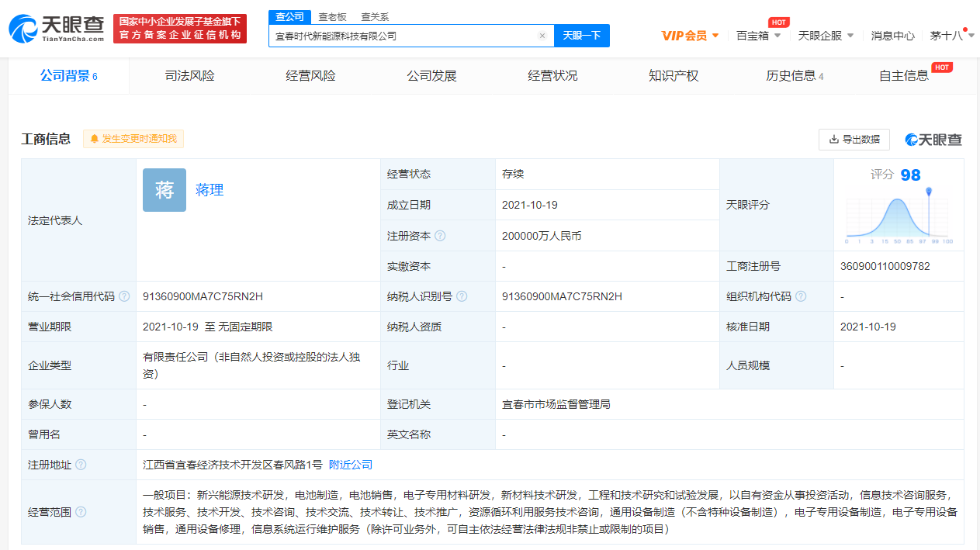Click the company name search input field
980x550 pixels.
[403, 36]
